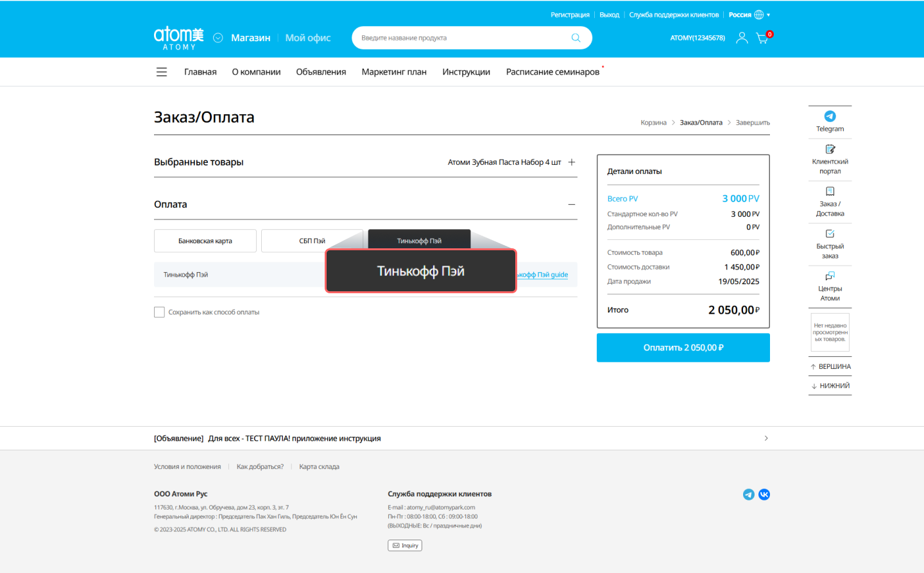Open Центры Атоми sidebar shortcut

[x=830, y=287]
